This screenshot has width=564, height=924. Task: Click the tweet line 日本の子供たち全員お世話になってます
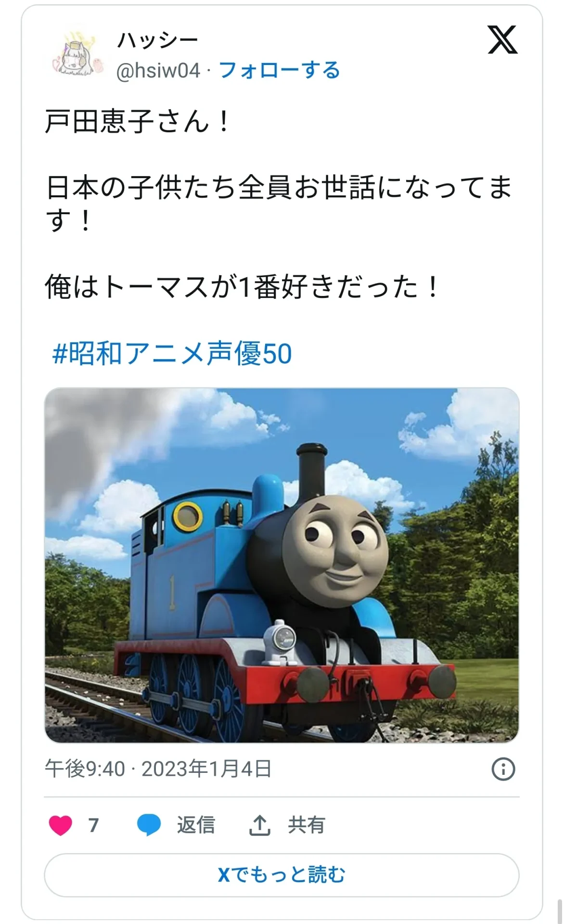[x=279, y=203]
